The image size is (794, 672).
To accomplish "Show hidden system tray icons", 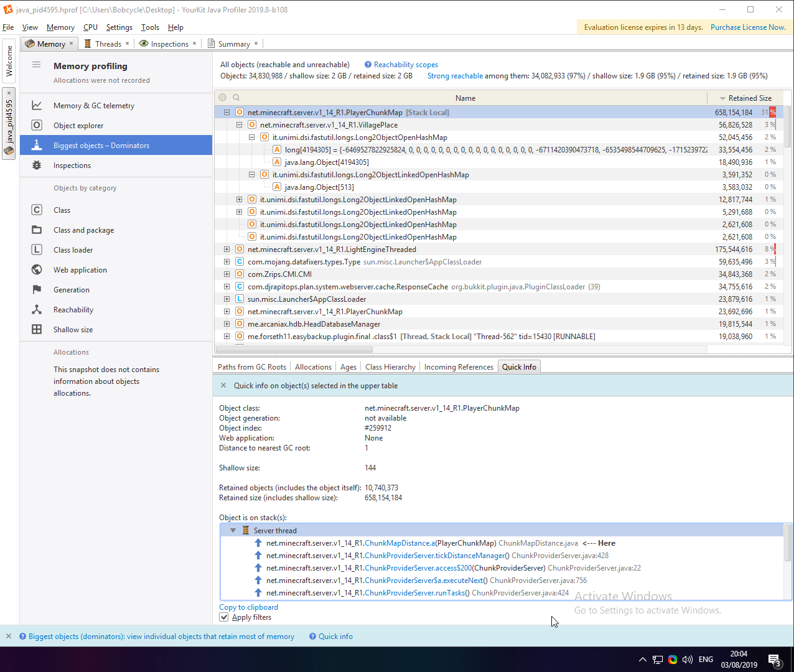I will coord(642,660).
